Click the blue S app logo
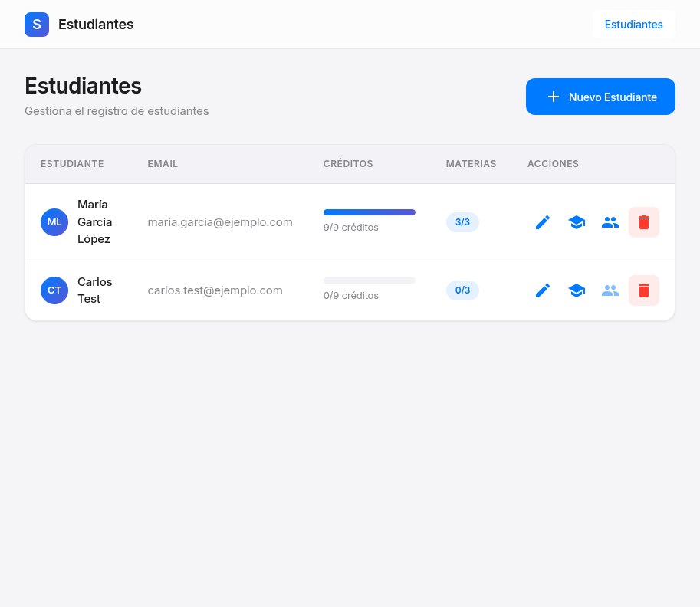 (x=37, y=25)
